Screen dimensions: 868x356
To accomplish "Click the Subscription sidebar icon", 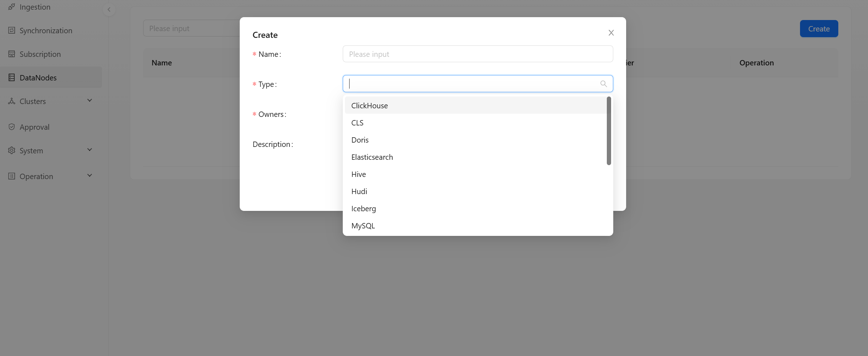I will [x=11, y=54].
